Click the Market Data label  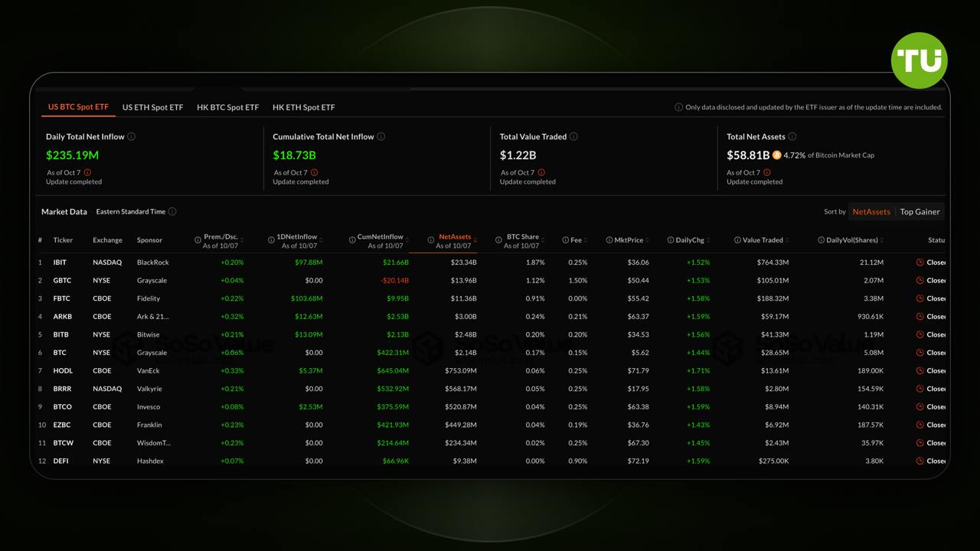pyautogui.click(x=64, y=211)
